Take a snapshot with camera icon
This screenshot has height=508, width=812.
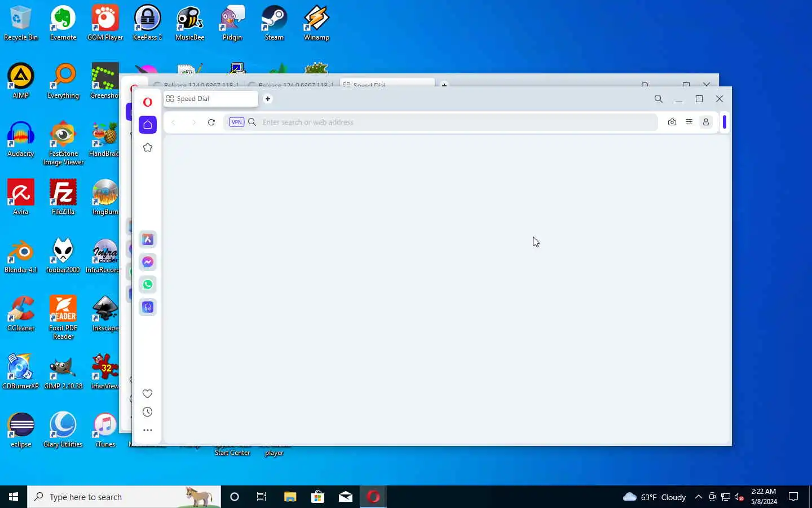pos(672,122)
